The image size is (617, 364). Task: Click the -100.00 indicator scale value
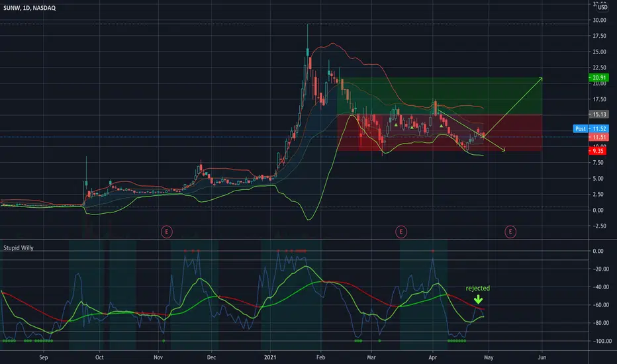(602, 341)
